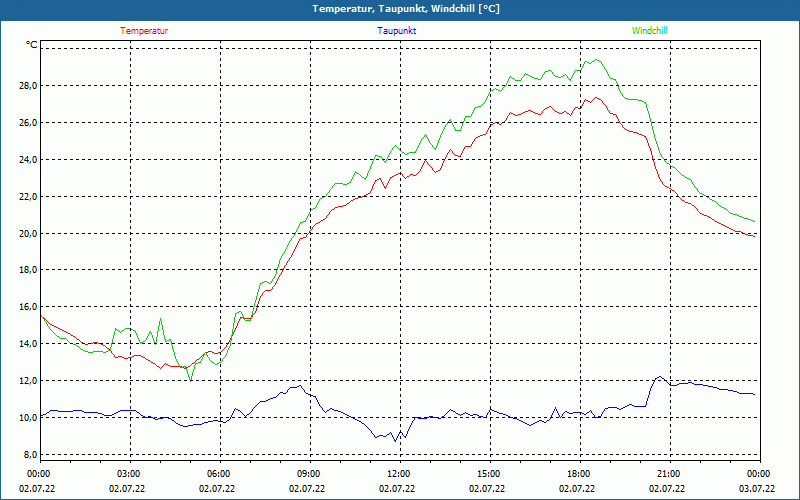
Task: Click the green Windchill peak near 18:30
Action: [596, 60]
